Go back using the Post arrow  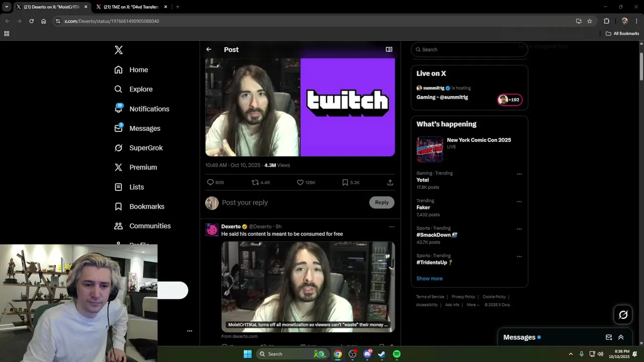tap(209, 49)
